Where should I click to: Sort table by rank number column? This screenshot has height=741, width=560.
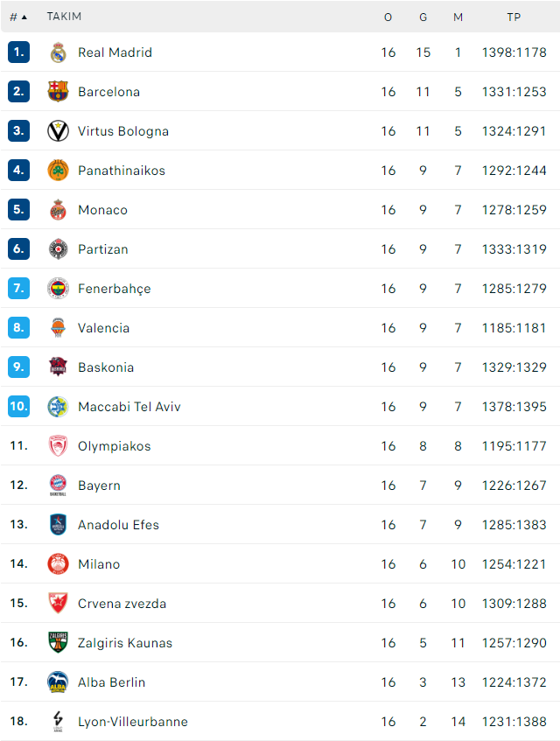click(x=18, y=17)
